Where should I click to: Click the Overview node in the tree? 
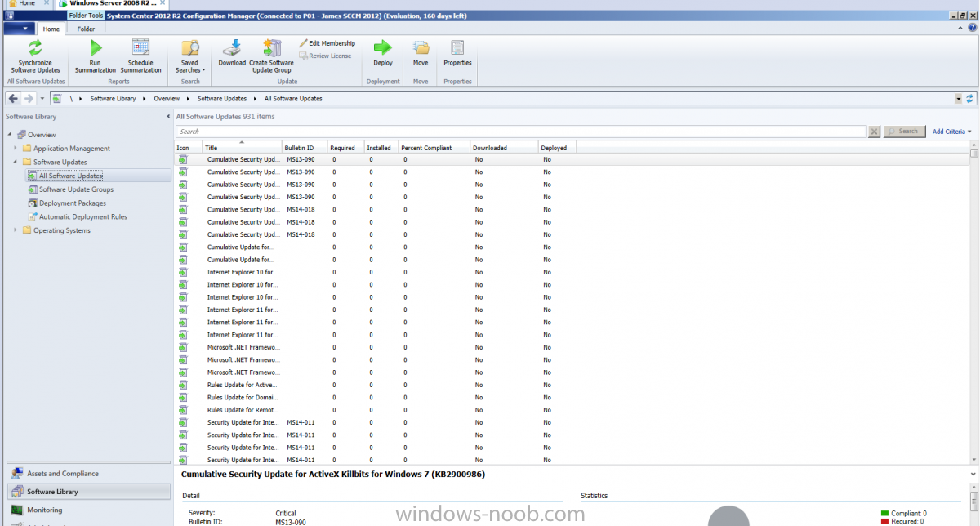point(42,135)
